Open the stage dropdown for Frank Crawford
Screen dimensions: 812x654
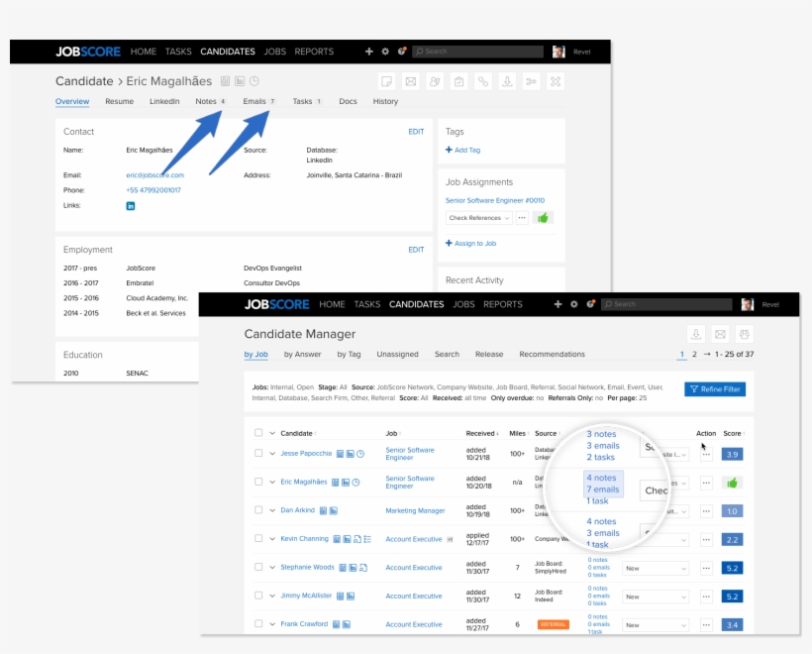pyautogui.click(x=656, y=625)
